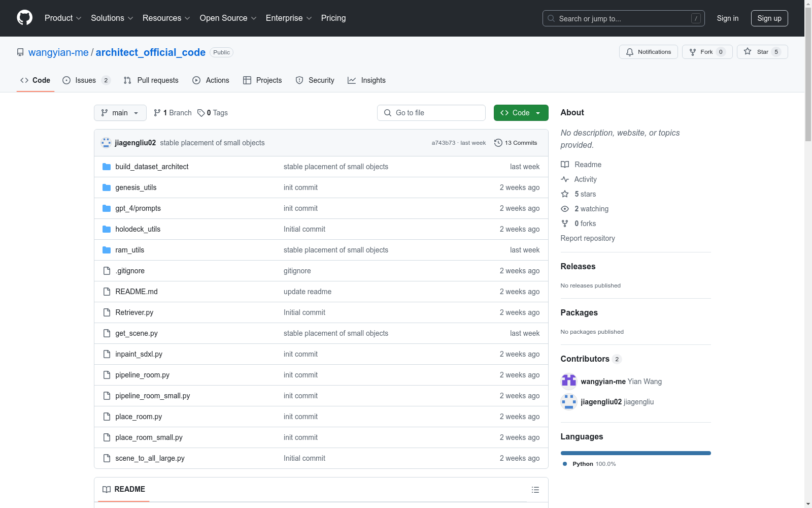Click the eye icon beside 2 watching
The height and width of the screenshot is (508, 812).
(x=565, y=209)
